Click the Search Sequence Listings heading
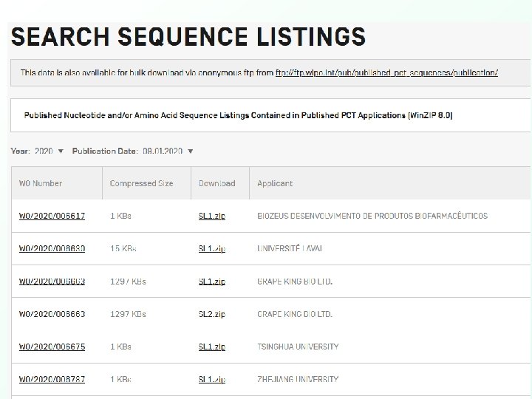The width and height of the screenshot is (532, 399). 188,36
